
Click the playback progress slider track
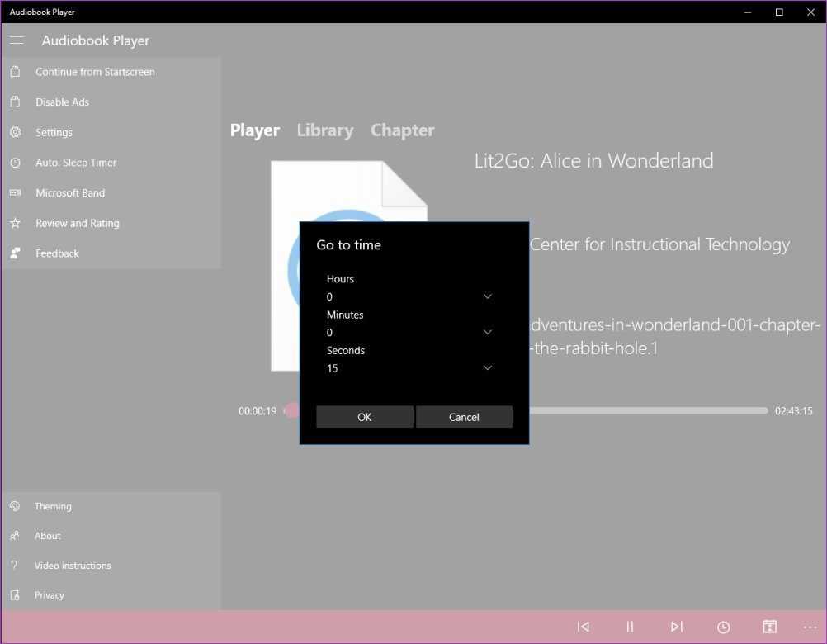tap(648, 410)
